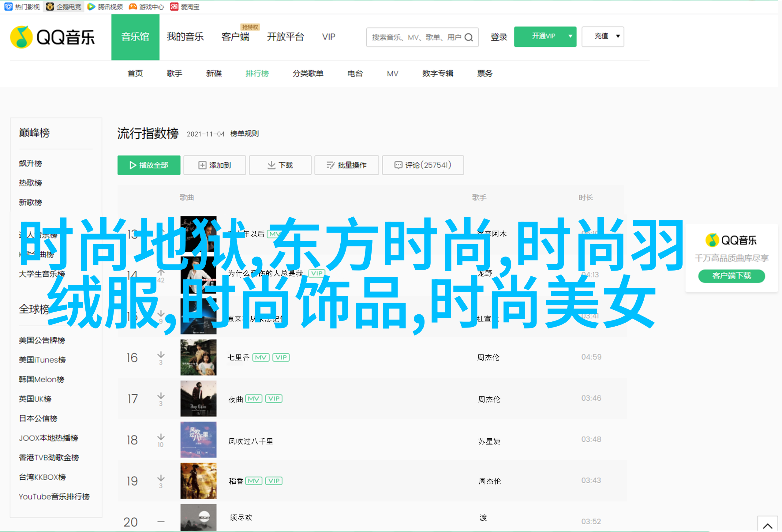782x532 pixels.
Task: Click 风吹过八千里 album cover thumbnail
Action: pos(198,440)
